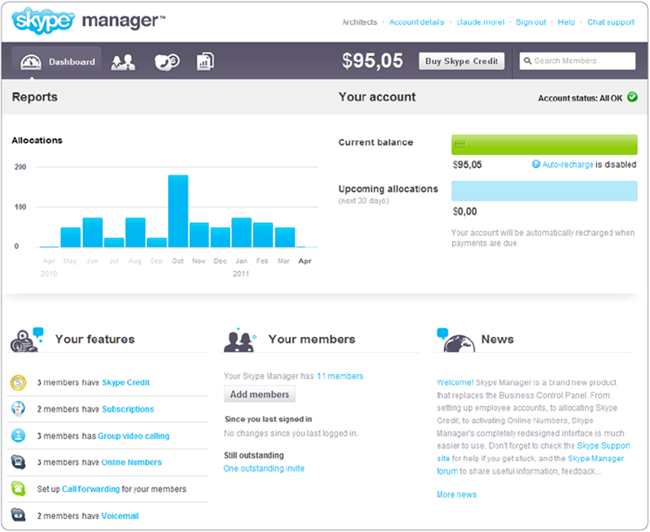
Task: Open the Skype Credit feature link
Action: [126, 382]
